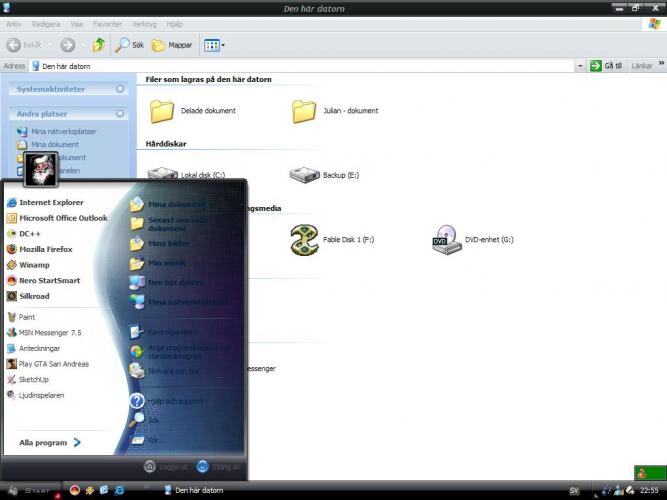Open the Favoriter menu
Screen dimensions: 667x500
tap(108, 23)
